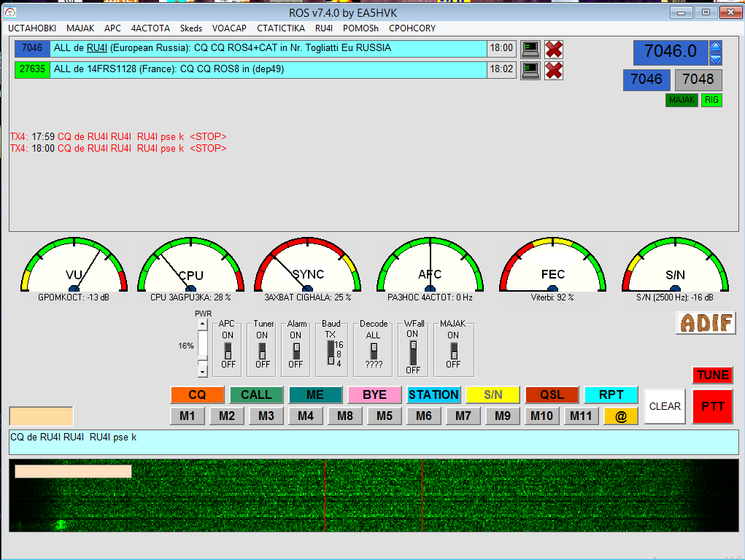Remove the 14FRS1128 entry with red X
This screenshot has width=745, height=560.
click(554, 70)
